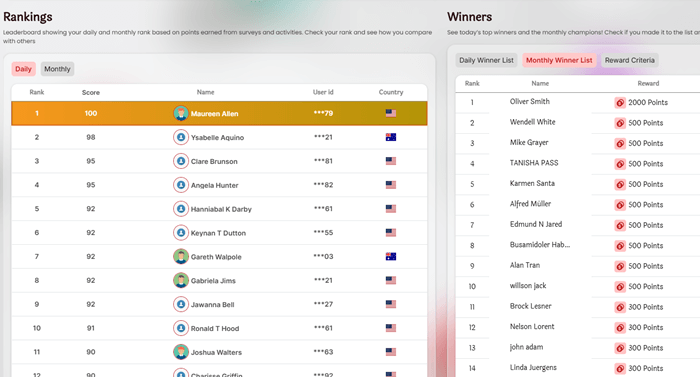Click Gareth Walpole's avatar icon

point(181,256)
